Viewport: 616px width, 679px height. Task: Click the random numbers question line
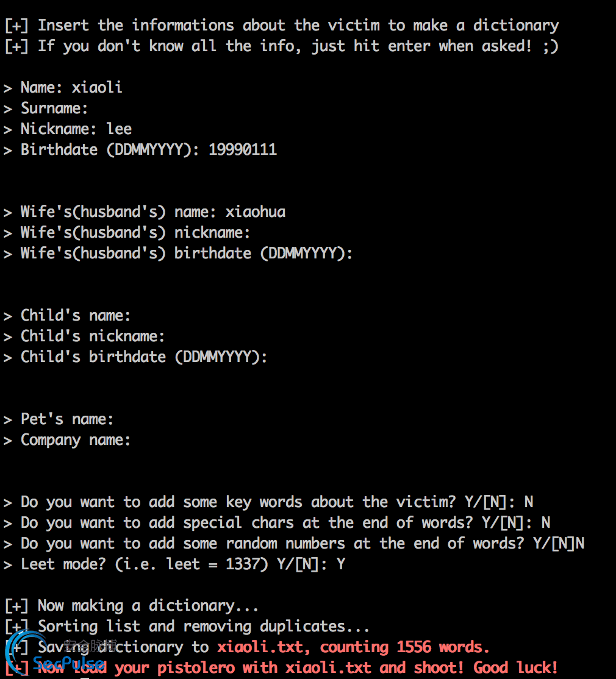click(294, 544)
